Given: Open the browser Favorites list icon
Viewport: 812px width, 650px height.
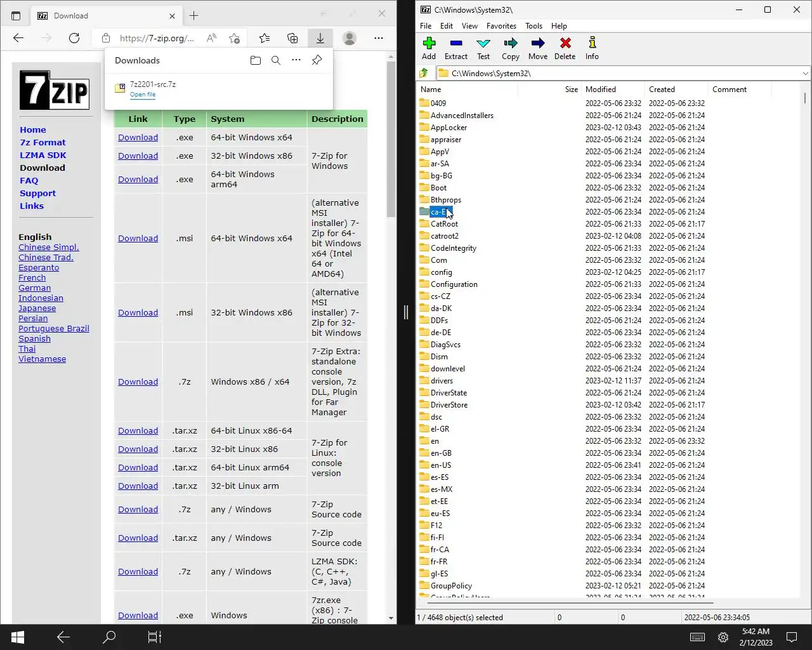Looking at the screenshot, I should tap(265, 38).
